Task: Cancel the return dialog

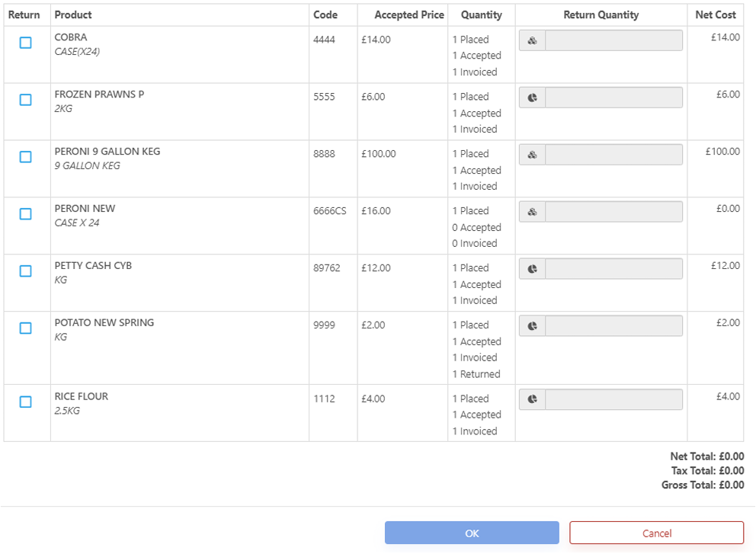Action: point(656,533)
